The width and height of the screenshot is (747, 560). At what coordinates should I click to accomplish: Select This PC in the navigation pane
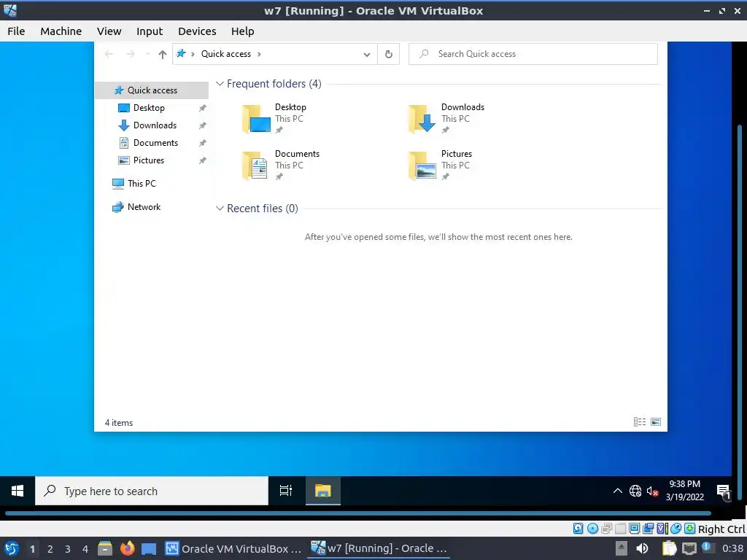(141, 183)
